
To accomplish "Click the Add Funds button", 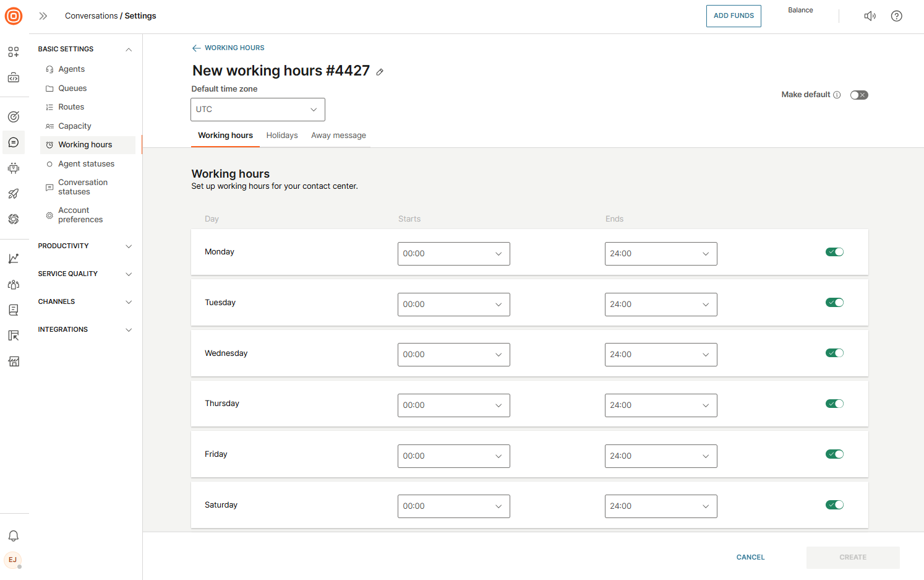I will coord(734,16).
